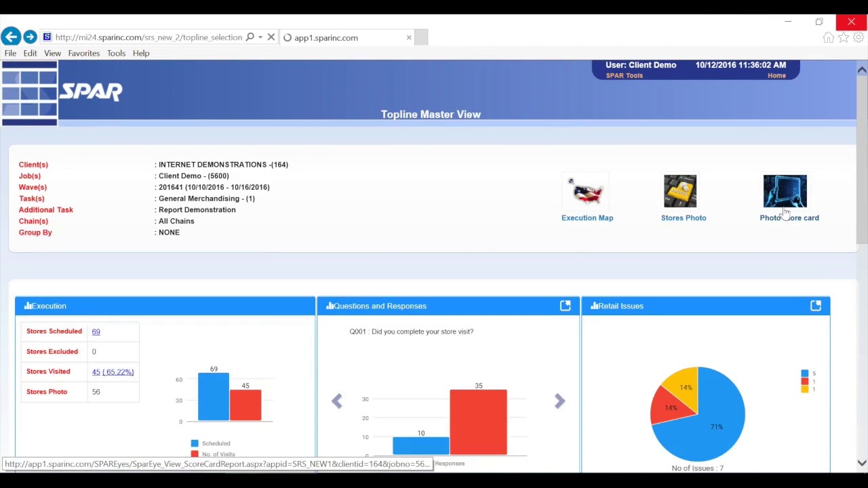Go forward with browser forward button

click(30, 37)
